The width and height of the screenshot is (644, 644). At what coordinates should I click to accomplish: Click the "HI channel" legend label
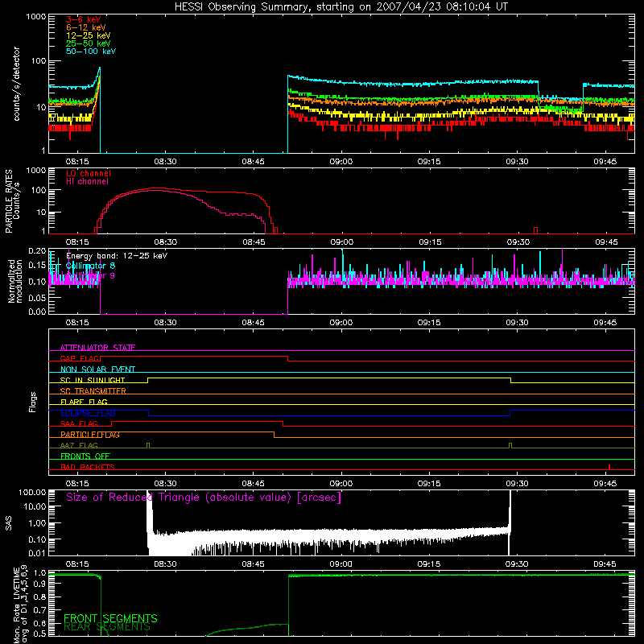click(x=87, y=182)
